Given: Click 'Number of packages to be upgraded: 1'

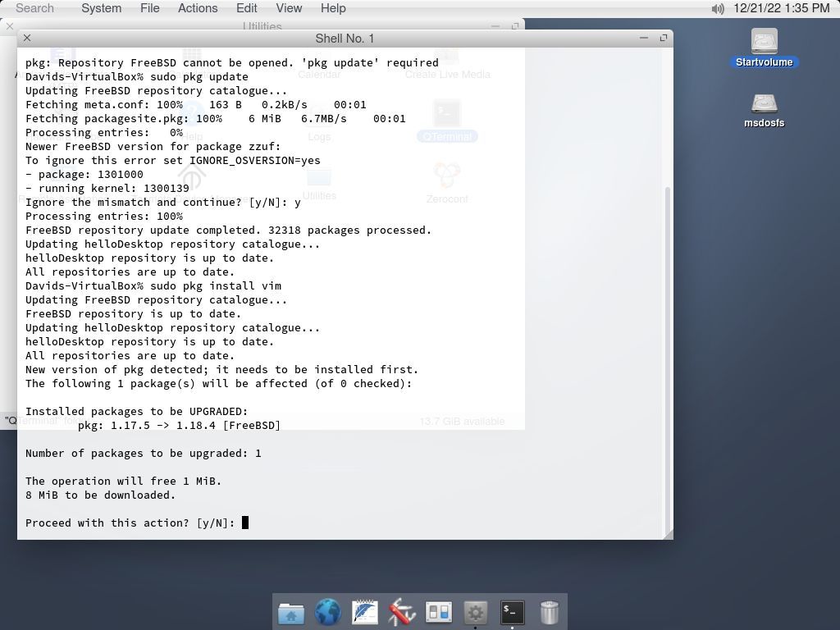Looking at the screenshot, I should tap(144, 453).
